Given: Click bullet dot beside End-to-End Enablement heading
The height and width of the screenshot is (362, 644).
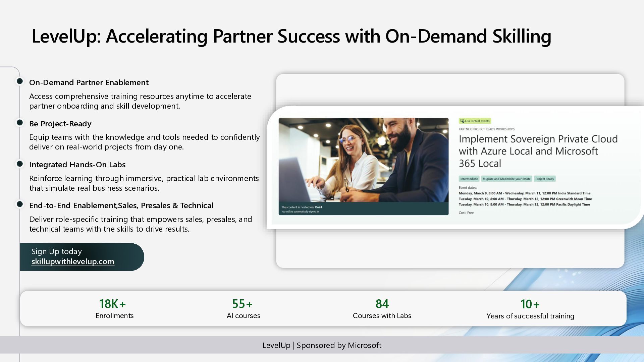Looking at the screenshot, I should pos(20,204).
